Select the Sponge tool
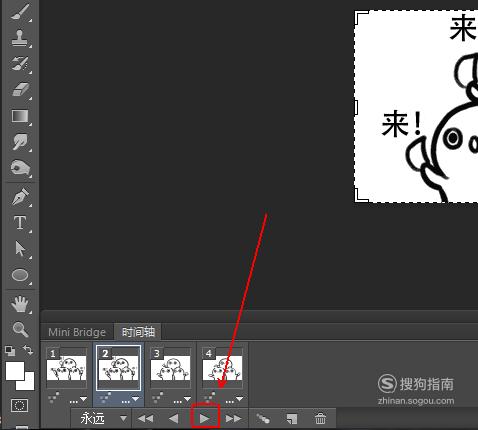This screenshot has height=430, width=478. click(20, 168)
